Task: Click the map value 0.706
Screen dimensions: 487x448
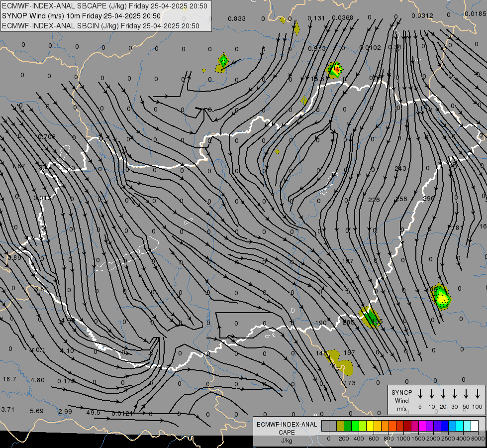Action: coord(47,136)
